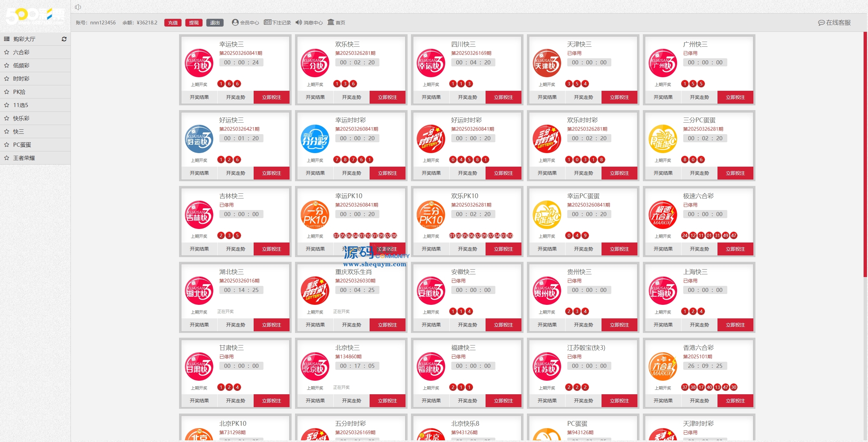Click the 幸运快三 lottery logo

pyautogui.click(x=199, y=63)
